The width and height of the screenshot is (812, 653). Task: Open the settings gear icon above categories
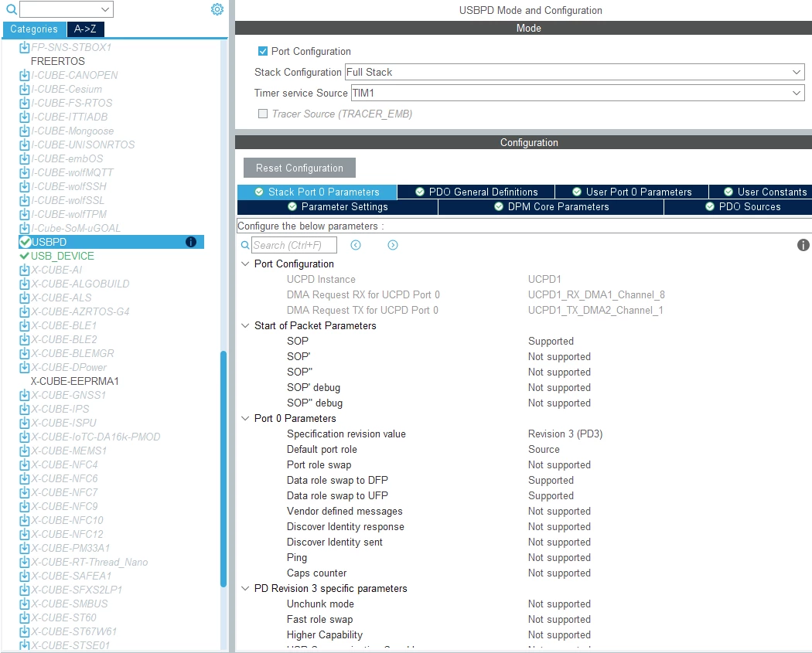click(x=217, y=9)
